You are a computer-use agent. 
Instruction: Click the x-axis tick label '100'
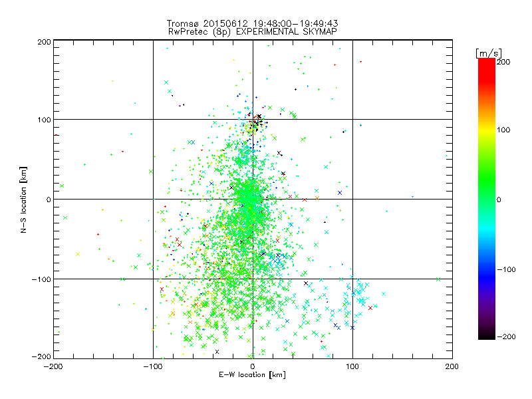point(352,366)
